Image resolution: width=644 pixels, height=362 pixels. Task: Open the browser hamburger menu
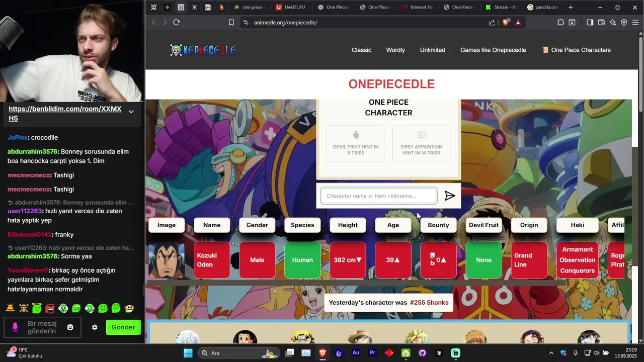click(635, 22)
